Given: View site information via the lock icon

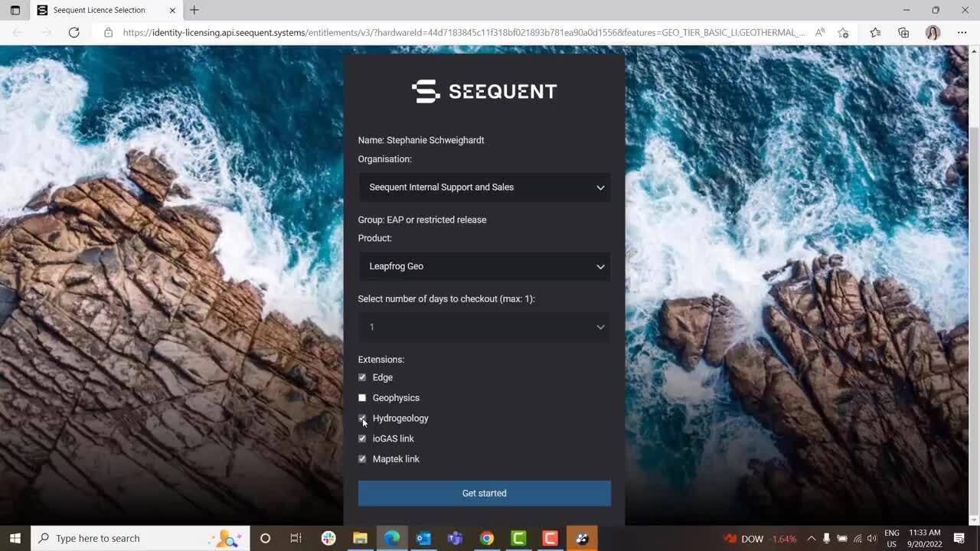Looking at the screenshot, I should pyautogui.click(x=108, y=32).
